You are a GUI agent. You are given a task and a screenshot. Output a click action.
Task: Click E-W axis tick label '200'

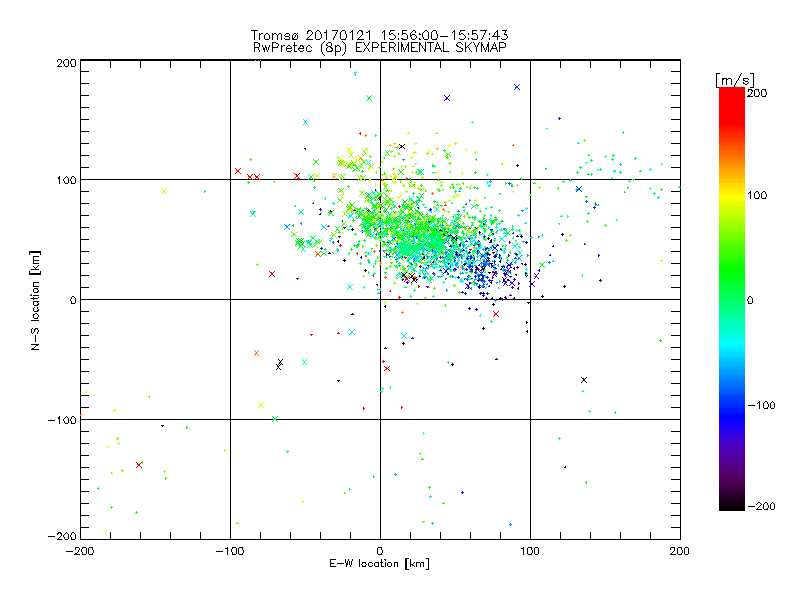(680, 551)
